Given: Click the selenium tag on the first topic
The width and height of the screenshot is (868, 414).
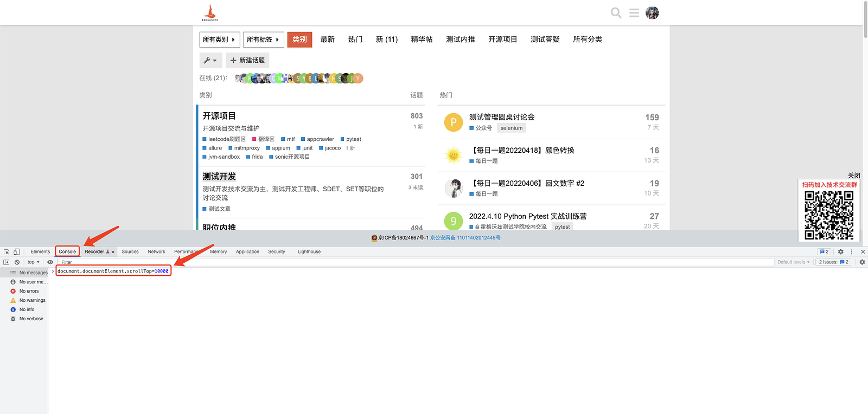Looking at the screenshot, I should tap(512, 128).
